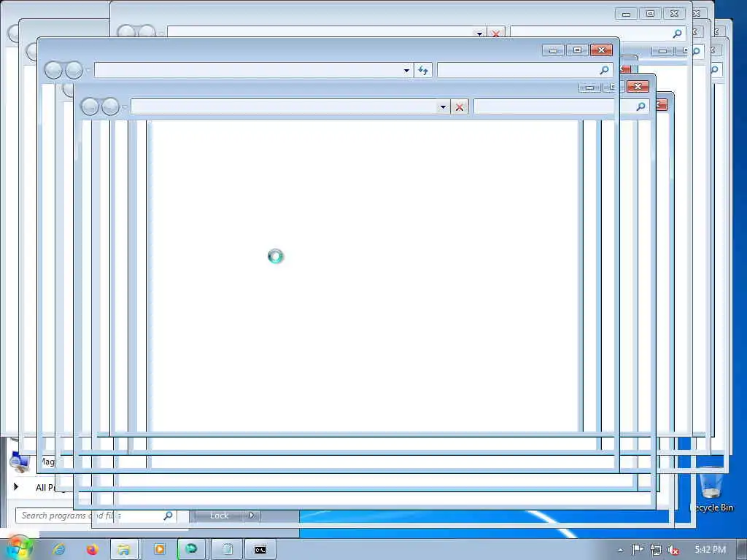Image resolution: width=747 pixels, height=560 pixels.
Task: Open address dropdown next to the Refresh button
Action: pos(406,71)
